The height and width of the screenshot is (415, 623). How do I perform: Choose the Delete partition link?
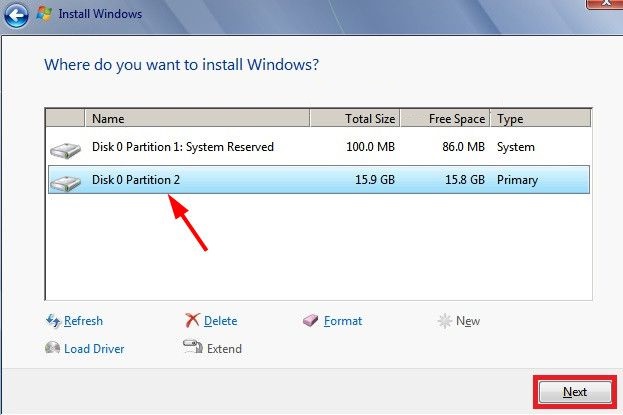221,321
